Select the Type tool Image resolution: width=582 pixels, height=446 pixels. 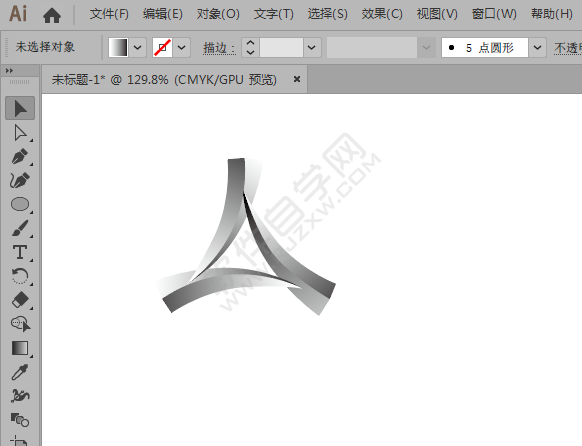pyautogui.click(x=20, y=252)
